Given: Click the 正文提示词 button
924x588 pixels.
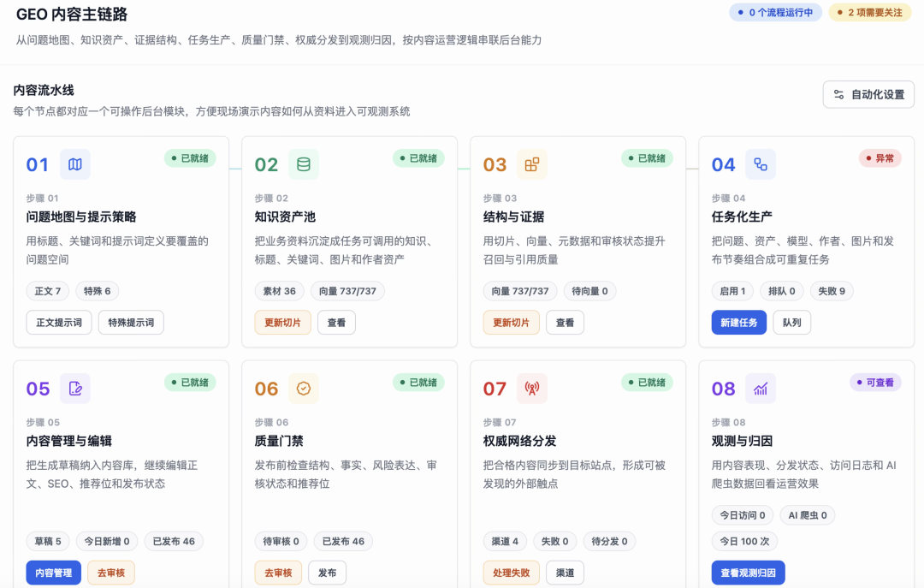Looking at the screenshot, I should 59,323.
